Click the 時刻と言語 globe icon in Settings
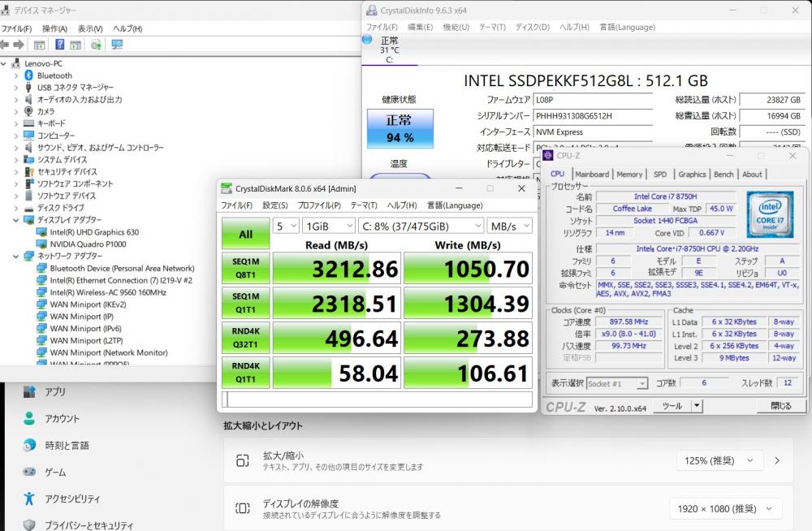Screen dimensions: 812x531 (29, 445)
